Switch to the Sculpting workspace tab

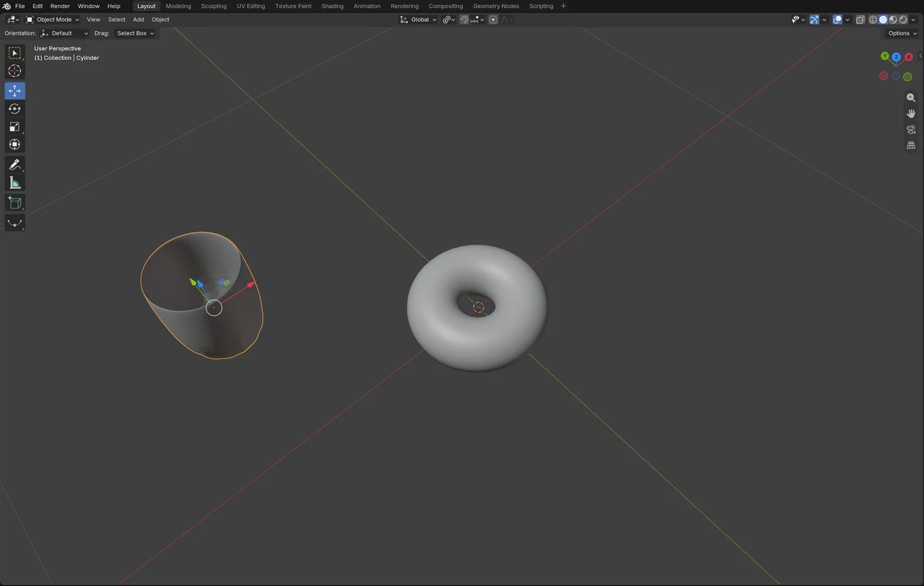tap(214, 6)
